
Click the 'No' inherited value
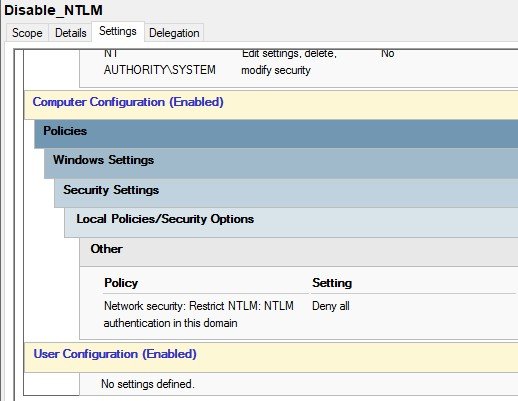point(388,53)
